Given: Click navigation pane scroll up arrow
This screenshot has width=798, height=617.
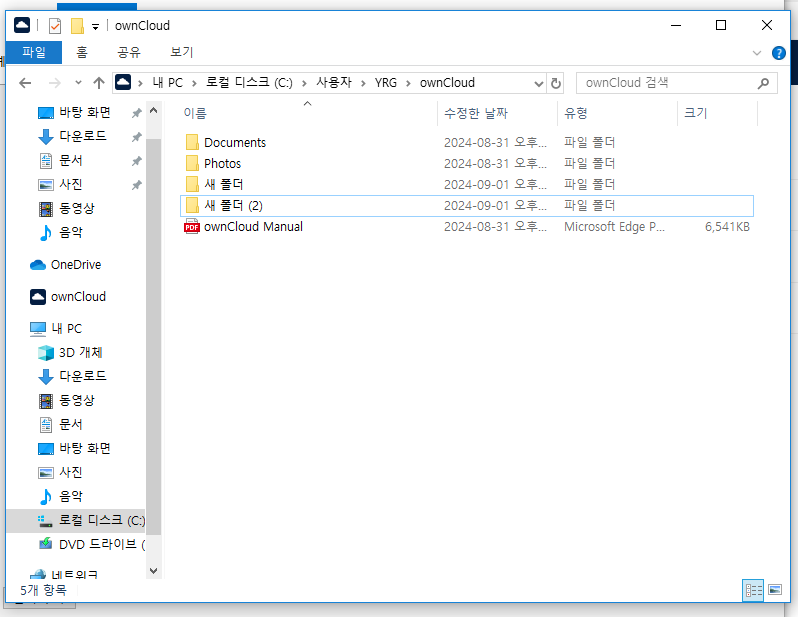Looking at the screenshot, I should (154, 110).
